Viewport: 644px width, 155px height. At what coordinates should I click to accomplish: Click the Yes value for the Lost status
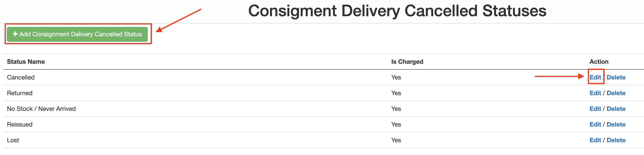(x=396, y=140)
